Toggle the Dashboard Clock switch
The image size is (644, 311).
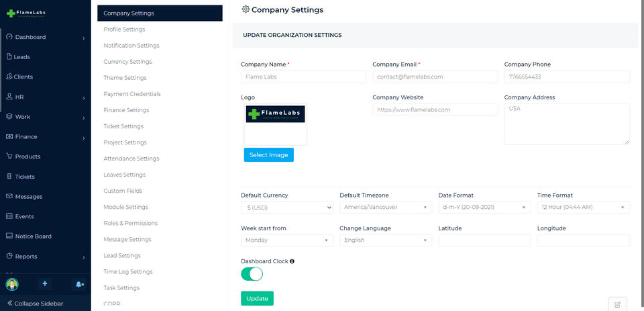(252, 274)
